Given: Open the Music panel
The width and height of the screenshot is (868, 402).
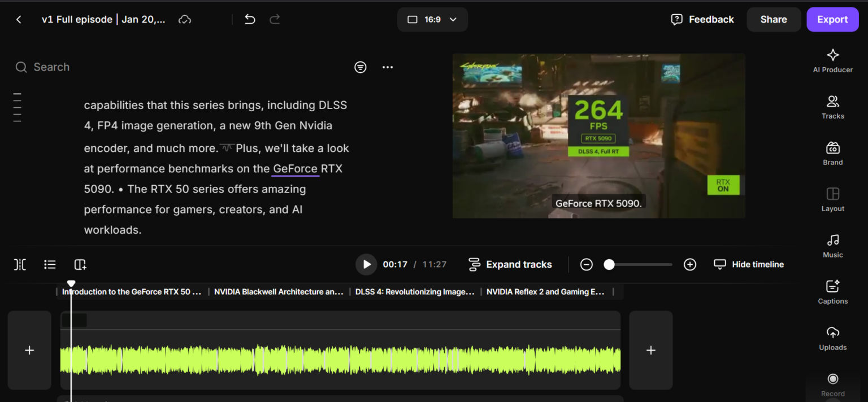Looking at the screenshot, I should 832,245.
